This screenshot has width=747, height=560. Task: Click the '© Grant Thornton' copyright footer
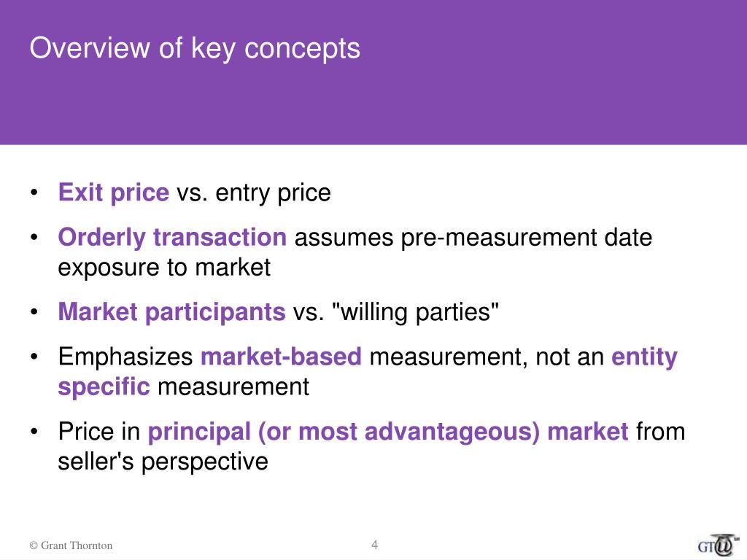pyautogui.click(x=71, y=545)
